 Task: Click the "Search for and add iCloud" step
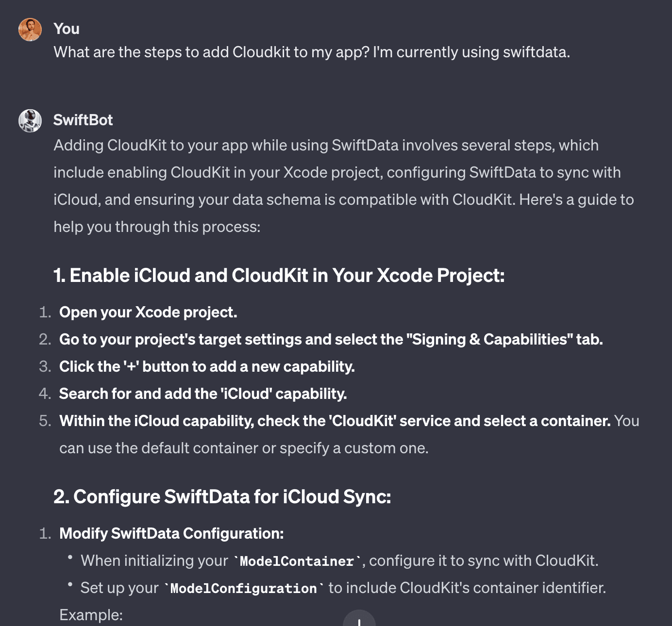point(203,394)
